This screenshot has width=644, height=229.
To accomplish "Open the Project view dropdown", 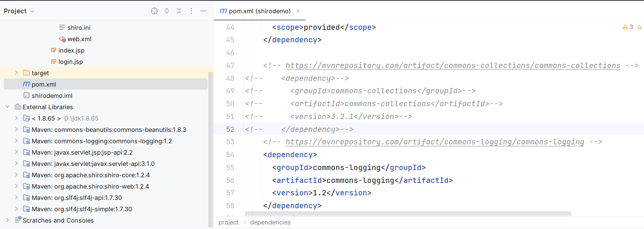I will [19, 11].
